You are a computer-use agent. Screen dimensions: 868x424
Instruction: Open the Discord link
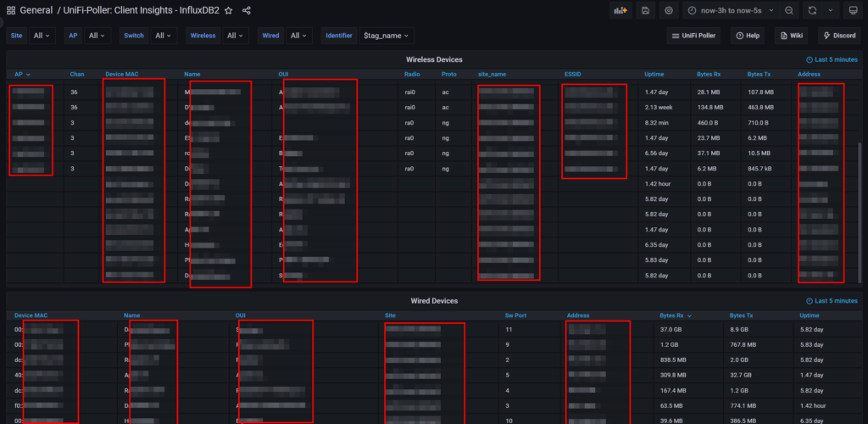tap(840, 36)
